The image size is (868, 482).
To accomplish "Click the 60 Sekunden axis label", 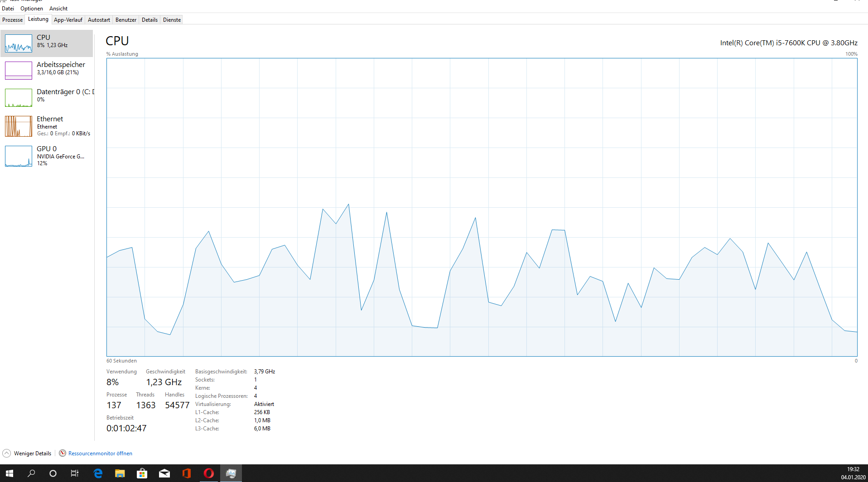I will click(x=121, y=361).
